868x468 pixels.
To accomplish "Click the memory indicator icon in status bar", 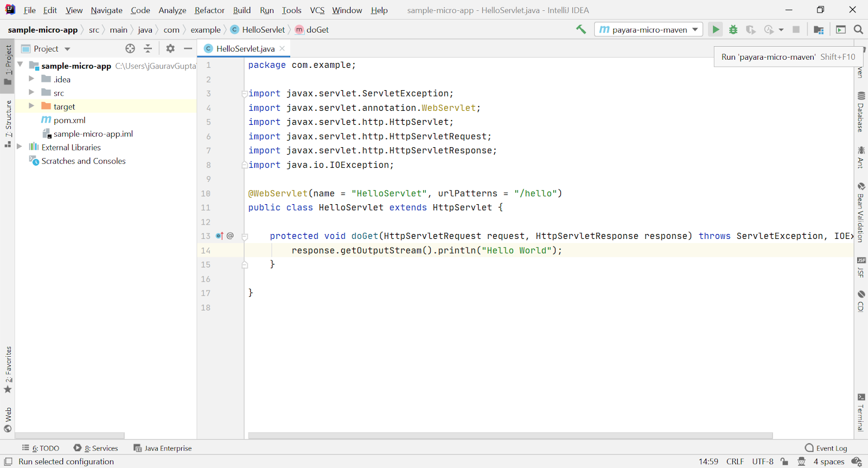I will [857, 461].
